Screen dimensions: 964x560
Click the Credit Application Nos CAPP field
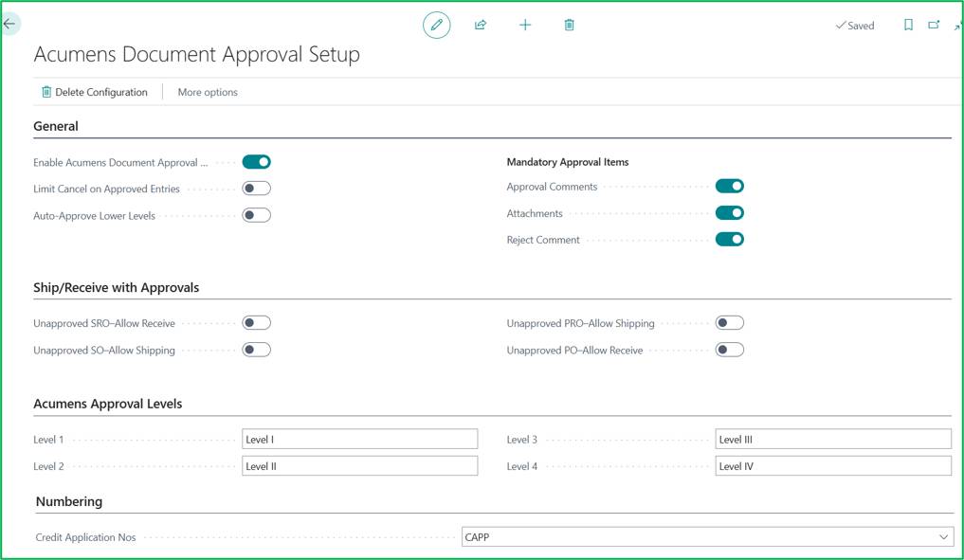point(708,537)
